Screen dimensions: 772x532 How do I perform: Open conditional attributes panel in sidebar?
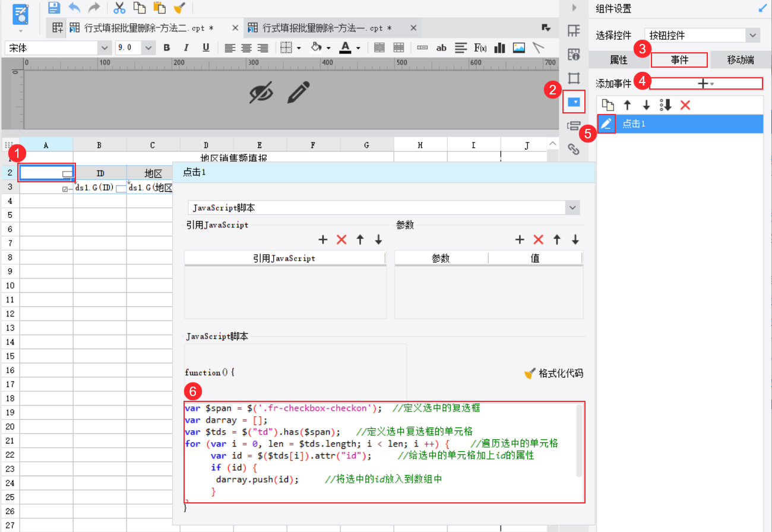574,126
